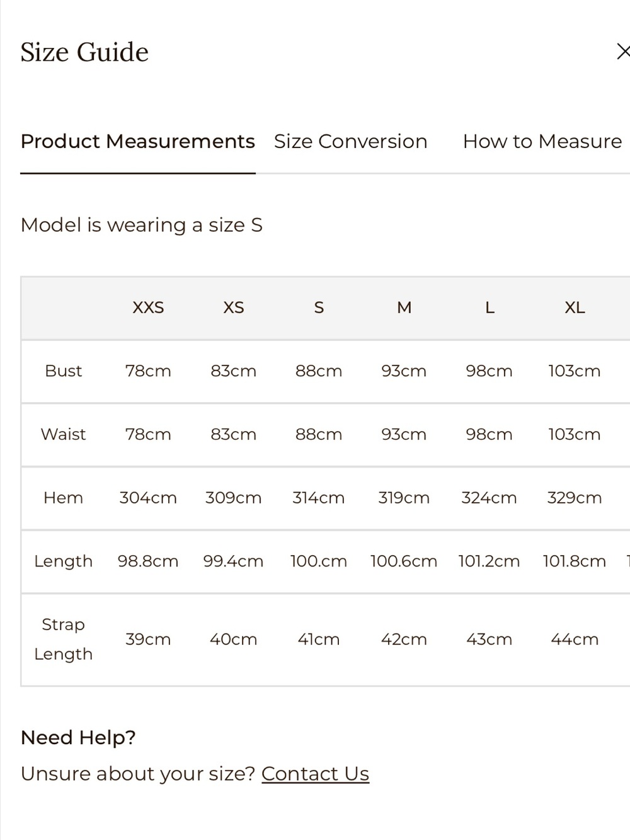
Task: Click the XL size column header
Action: (575, 308)
